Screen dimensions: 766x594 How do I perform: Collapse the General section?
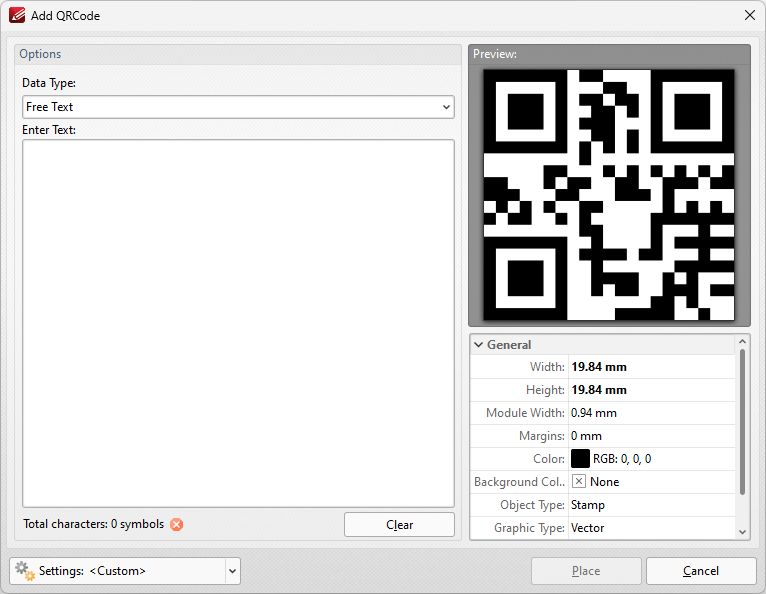pos(479,345)
